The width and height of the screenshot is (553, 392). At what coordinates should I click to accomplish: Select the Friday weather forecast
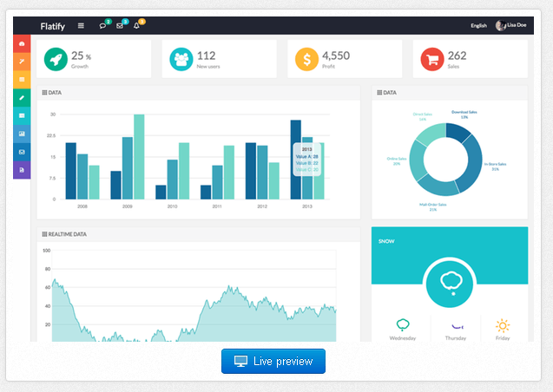(x=503, y=330)
